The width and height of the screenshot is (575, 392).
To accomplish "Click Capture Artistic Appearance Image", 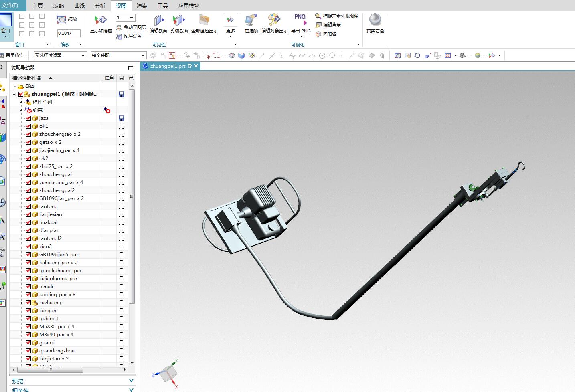I will coord(337,16).
